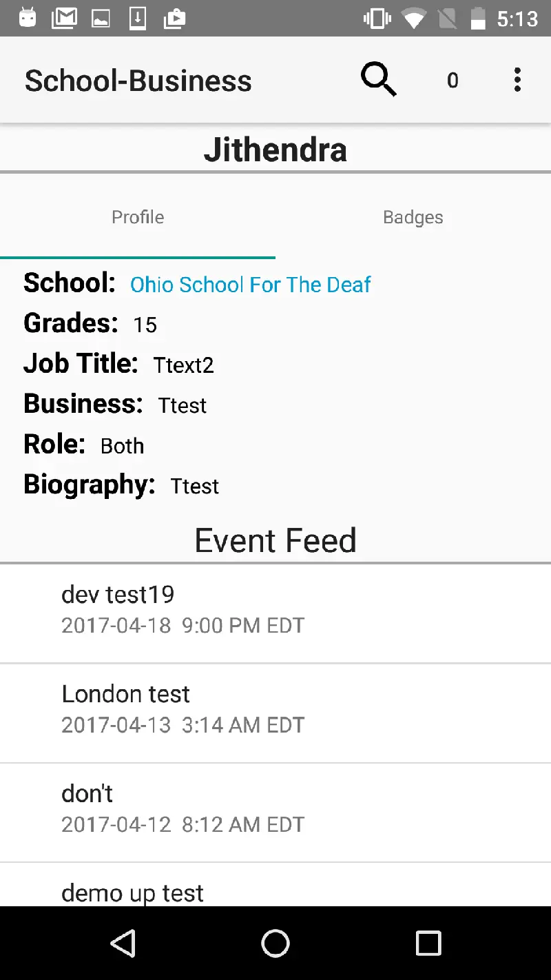Screen dimensions: 551x980
Task: Open the dev test19 event
Action: click(275, 609)
